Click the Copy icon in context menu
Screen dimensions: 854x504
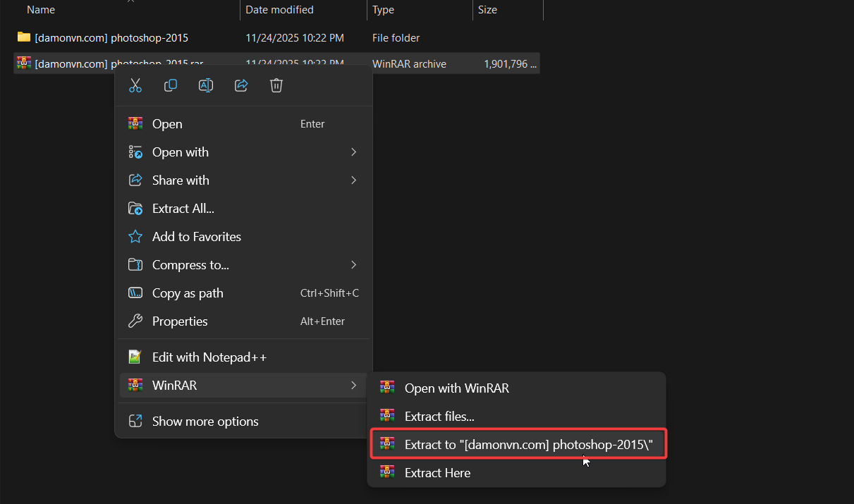coord(171,85)
